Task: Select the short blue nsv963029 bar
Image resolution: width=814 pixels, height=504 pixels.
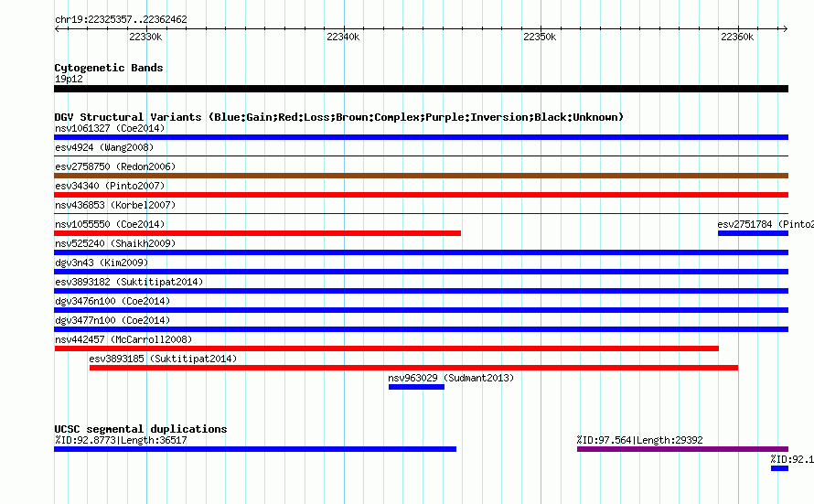Action: point(416,387)
